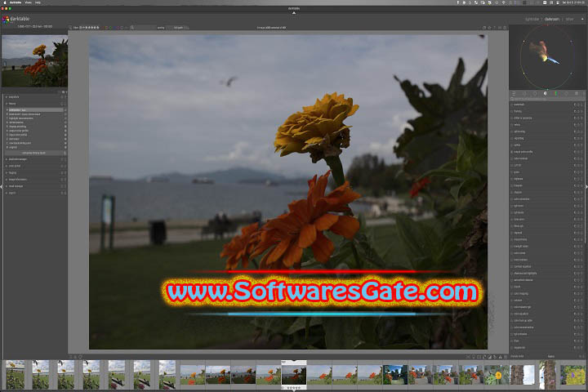Expand the image information panel
This screenshot has height=392, width=588.
(x=7, y=180)
